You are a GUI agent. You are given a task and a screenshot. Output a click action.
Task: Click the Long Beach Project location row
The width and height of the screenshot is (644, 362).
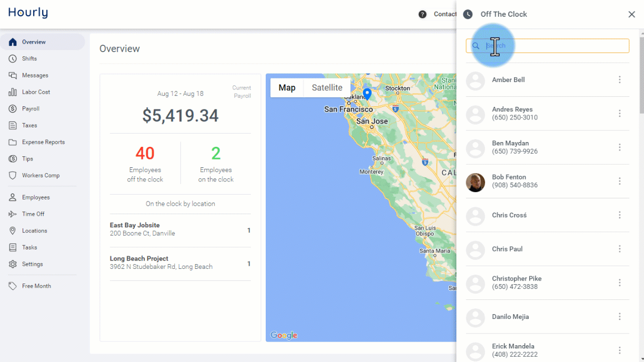180,263
